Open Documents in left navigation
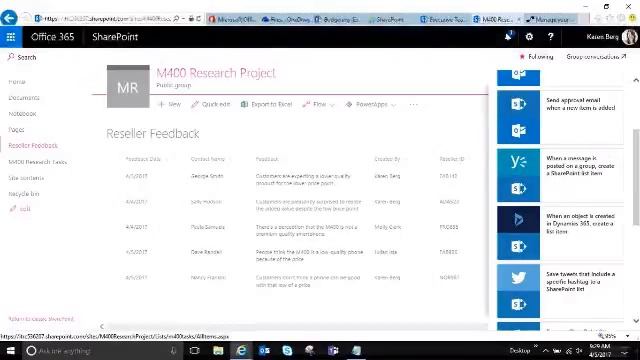The image size is (640, 360). tap(24, 98)
